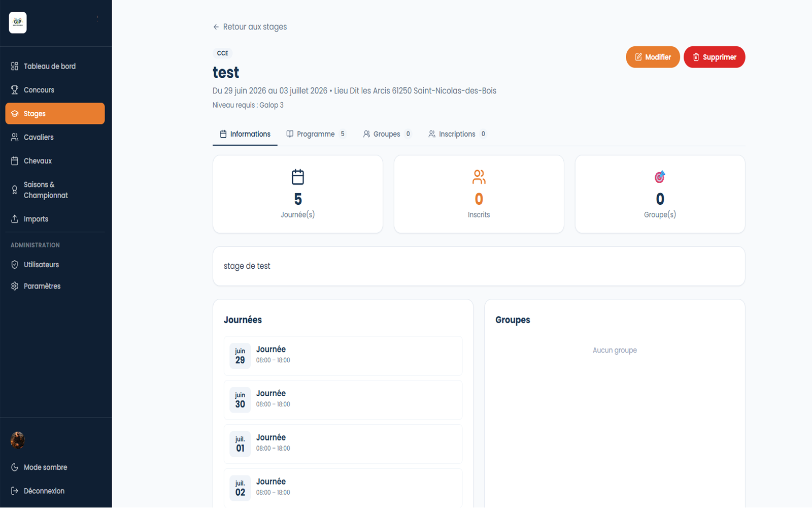812x508 pixels.
Task: Click the Paramètres gear icon
Action: [x=15, y=286]
